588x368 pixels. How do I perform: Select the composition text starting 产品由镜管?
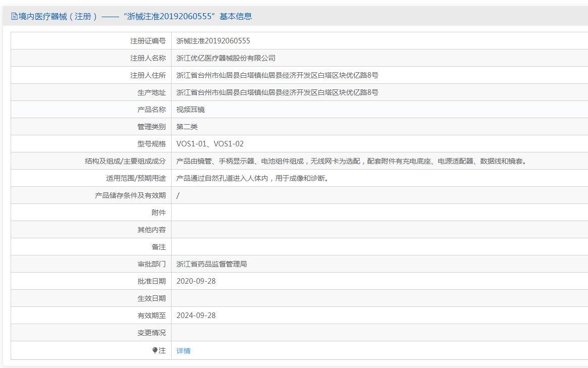352,161
